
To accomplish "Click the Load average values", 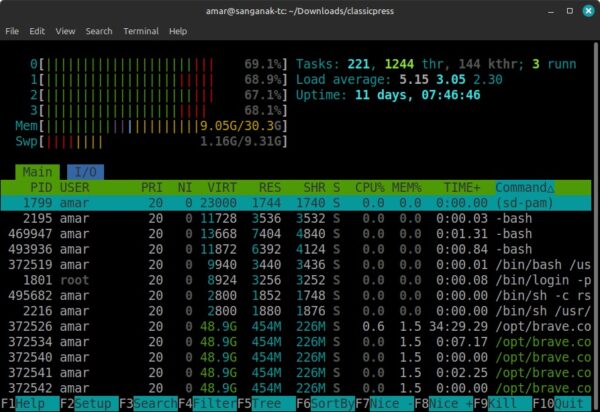I will (451, 80).
